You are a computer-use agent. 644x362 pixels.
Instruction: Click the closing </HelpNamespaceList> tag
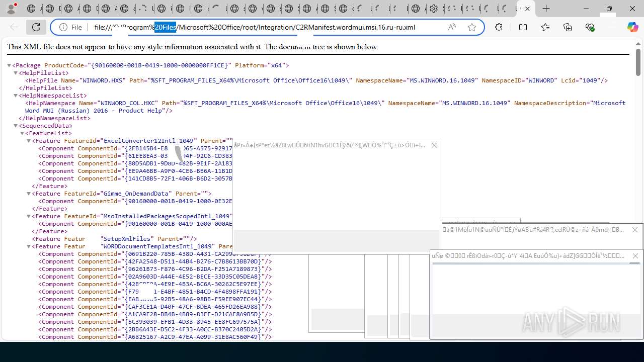pos(55,118)
